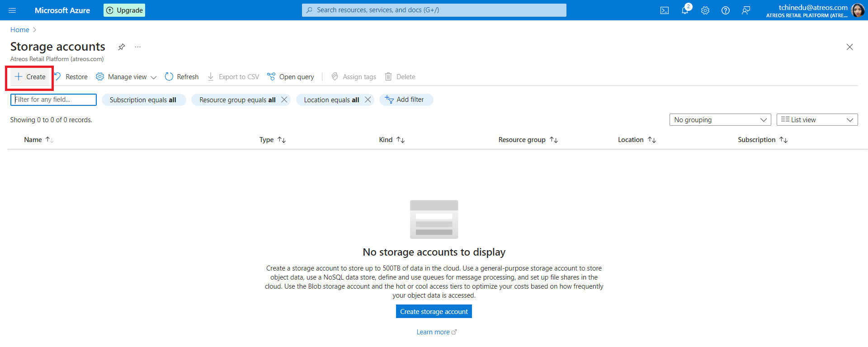
Task: Sort by the Name column
Action: [39, 140]
